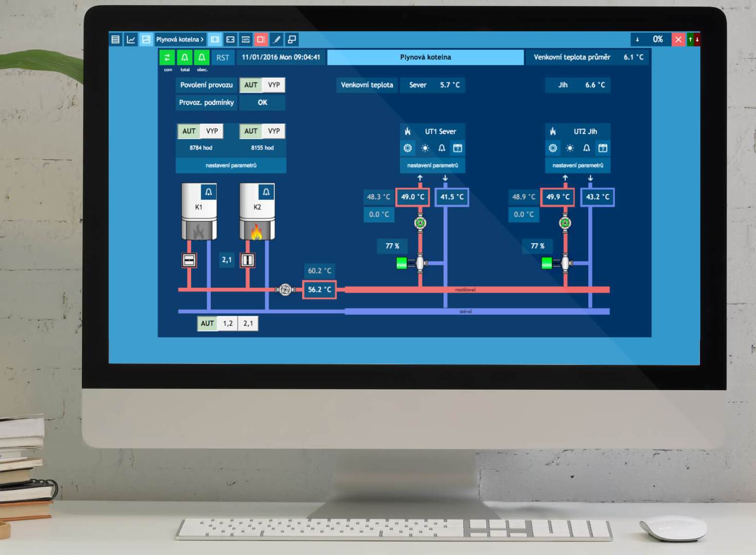Open the calendar icon under UT1 Sever
756x555 pixels.
(x=458, y=148)
